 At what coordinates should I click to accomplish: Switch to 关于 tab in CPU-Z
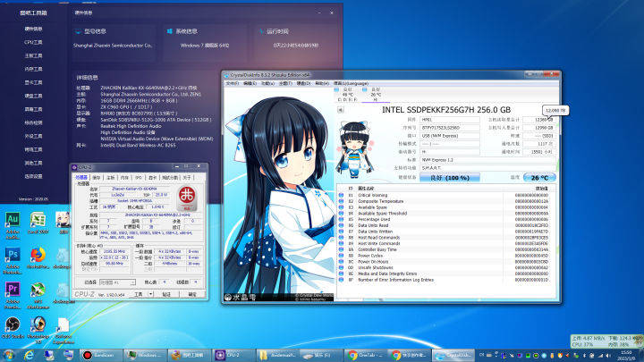(x=187, y=177)
